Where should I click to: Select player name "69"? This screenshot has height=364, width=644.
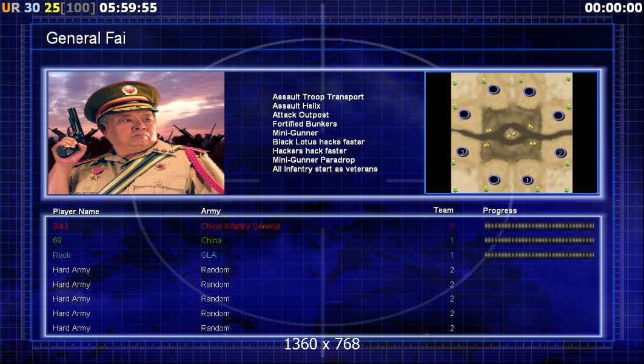click(57, 241)
